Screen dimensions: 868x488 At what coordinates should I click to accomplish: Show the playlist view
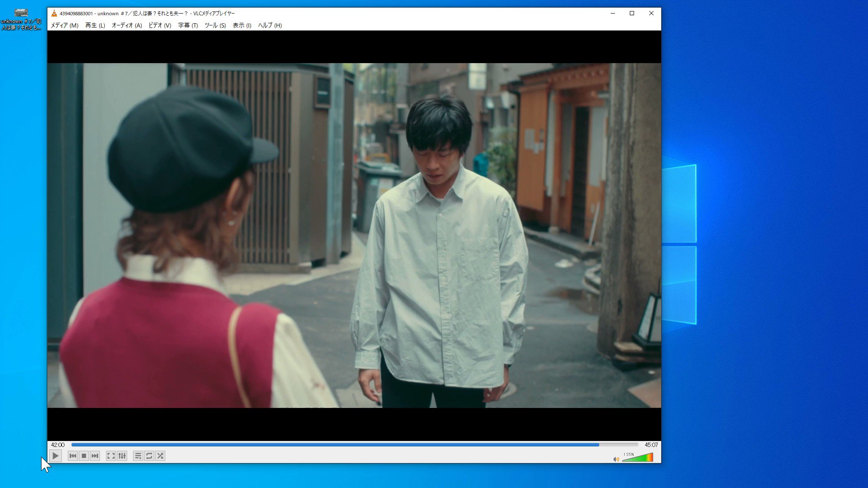(x=138, y=456)
